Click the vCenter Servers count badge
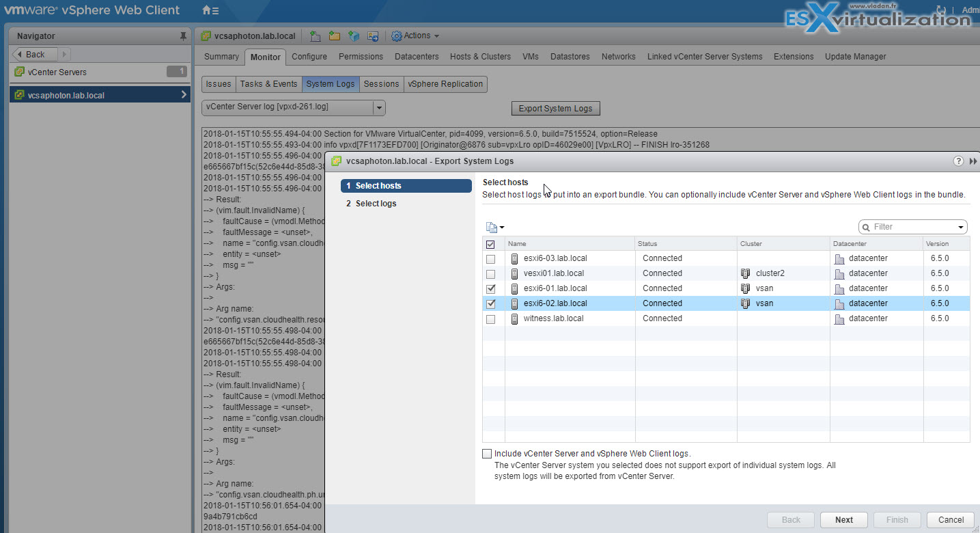Viewport: 980px width, 533px height. [176, 72]
